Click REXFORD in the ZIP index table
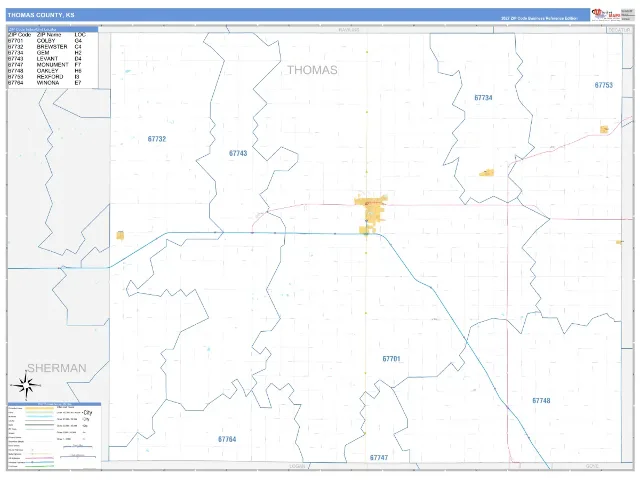640x480 pixels. pyautogui.click(x=50, y=77)
